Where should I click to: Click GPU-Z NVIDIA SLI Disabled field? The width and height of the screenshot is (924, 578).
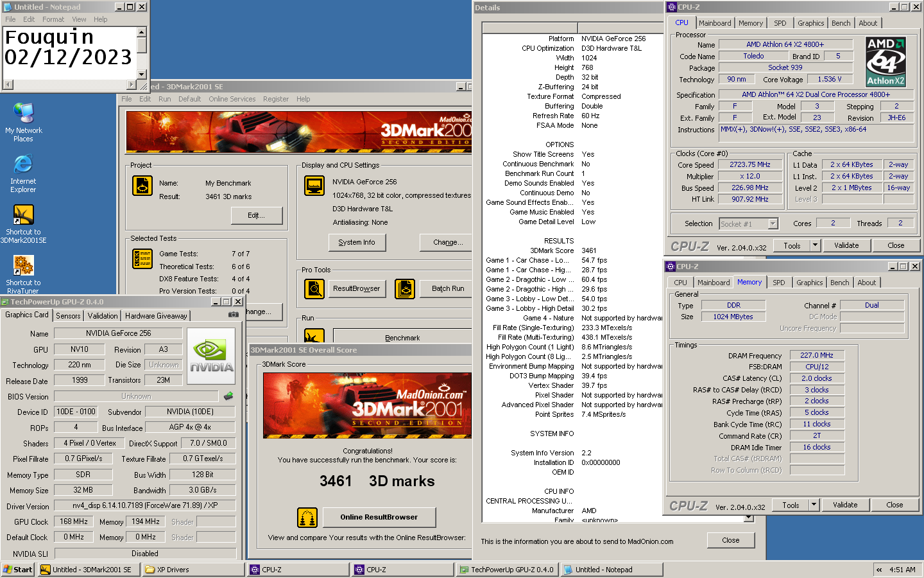tap(144, 553)
